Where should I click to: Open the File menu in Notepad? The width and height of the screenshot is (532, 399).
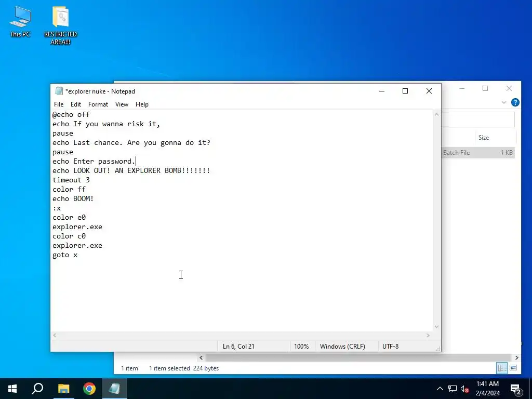(x=59, y=104)
